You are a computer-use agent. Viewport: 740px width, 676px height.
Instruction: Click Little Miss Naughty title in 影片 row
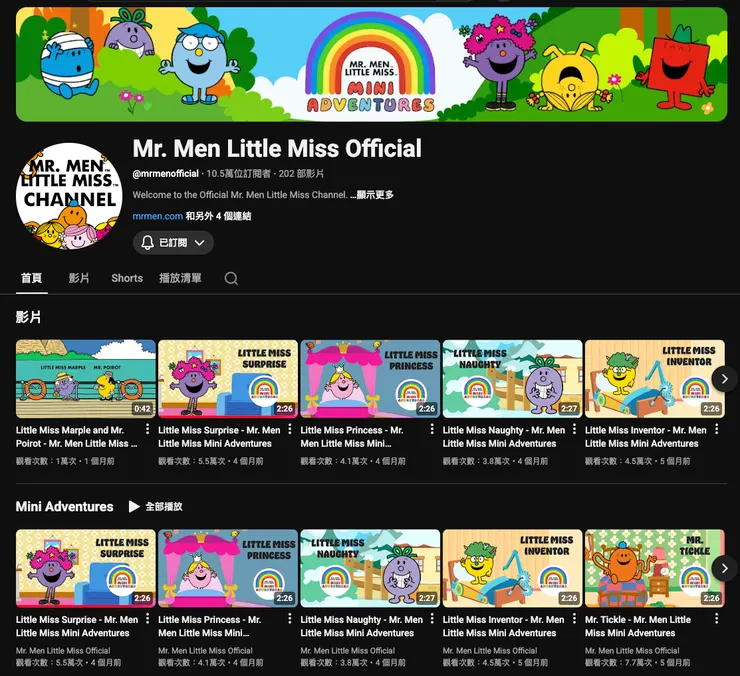pyautogui.click(x=504, y=437)
